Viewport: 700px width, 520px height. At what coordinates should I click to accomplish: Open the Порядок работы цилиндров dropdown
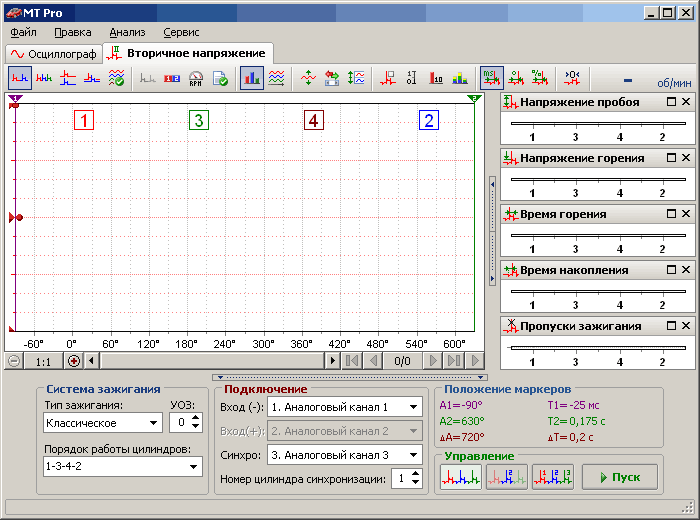[x=194, y=466]
